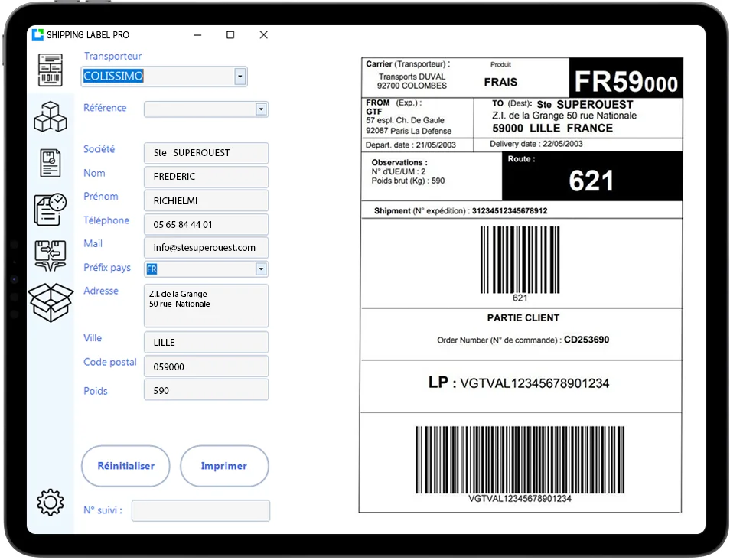Expand the Préfix pays dropdown arrow
The width and height of the screenshot is (730, 560).
(x=261, y=269)
